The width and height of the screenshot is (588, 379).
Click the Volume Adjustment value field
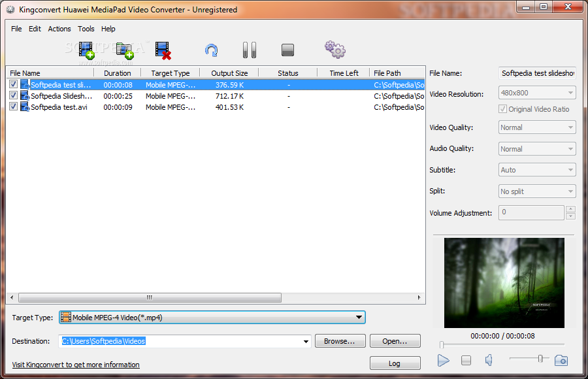[x=531, y=212]
